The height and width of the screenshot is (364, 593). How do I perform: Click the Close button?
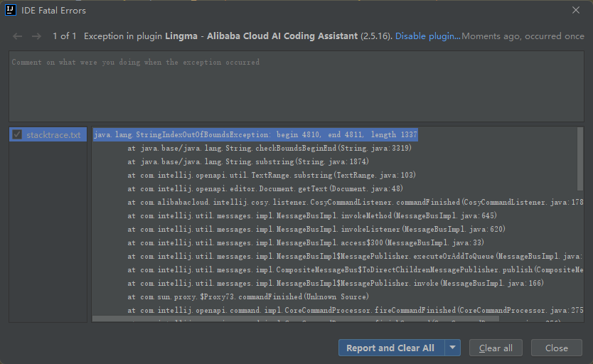[x=556, y=348]
